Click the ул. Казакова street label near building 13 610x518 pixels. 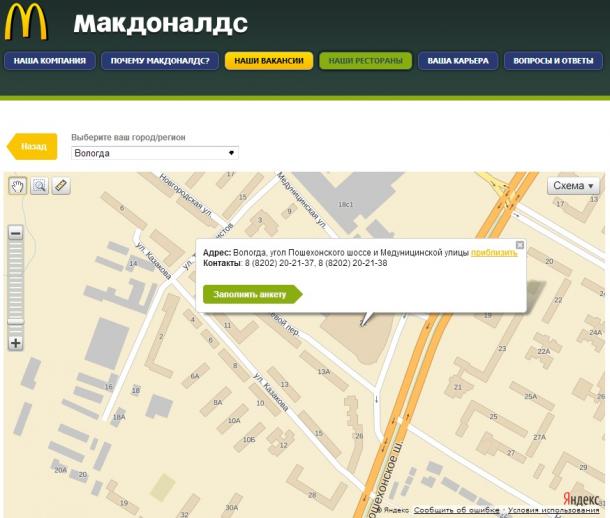coord(271,392)
